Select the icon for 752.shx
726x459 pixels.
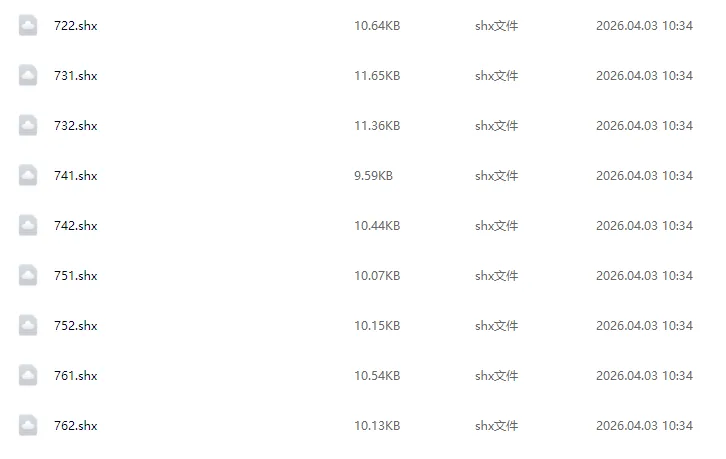[x=28, y=326]
